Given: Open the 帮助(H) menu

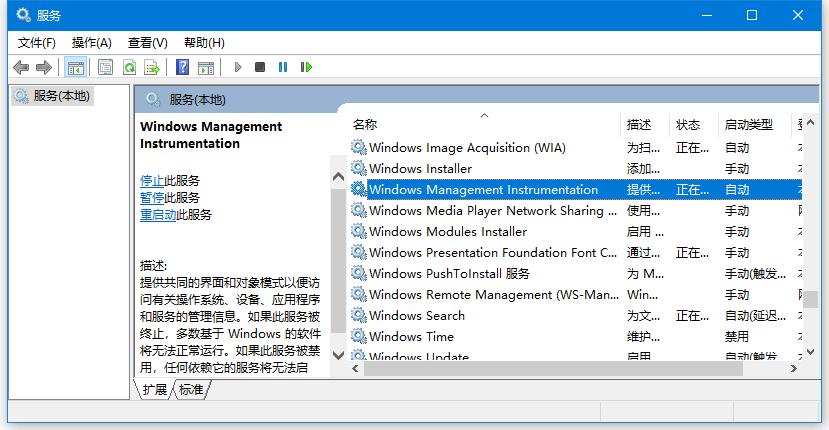Looking at the screenshot, I should tap(204, 43).
